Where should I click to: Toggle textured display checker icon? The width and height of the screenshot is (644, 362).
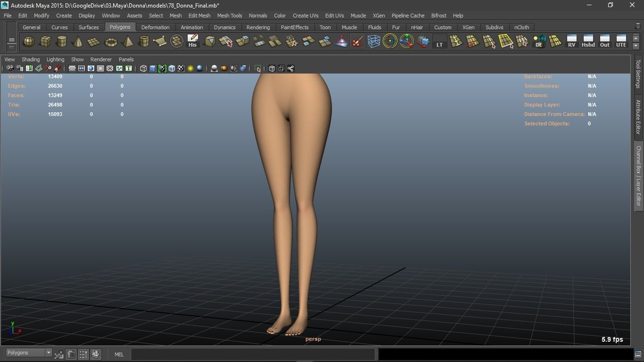click(181, 68)
